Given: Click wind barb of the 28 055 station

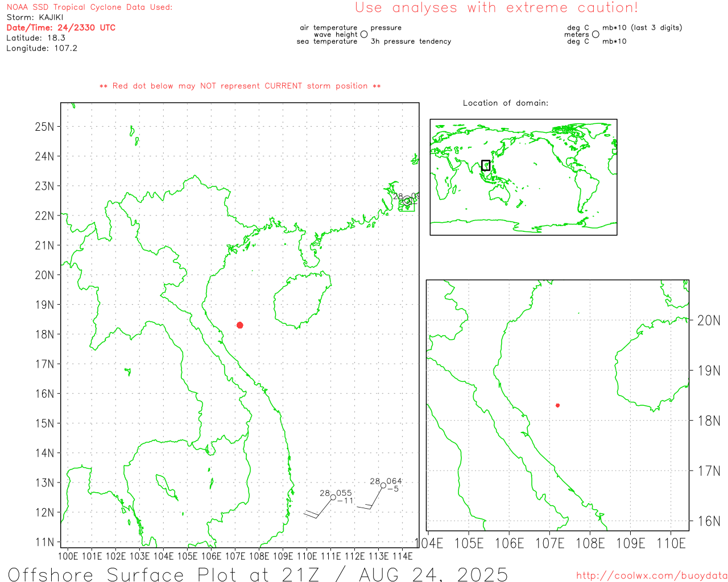Looking at the screenshot, I should pyautogui.click(x=318, y=509).
